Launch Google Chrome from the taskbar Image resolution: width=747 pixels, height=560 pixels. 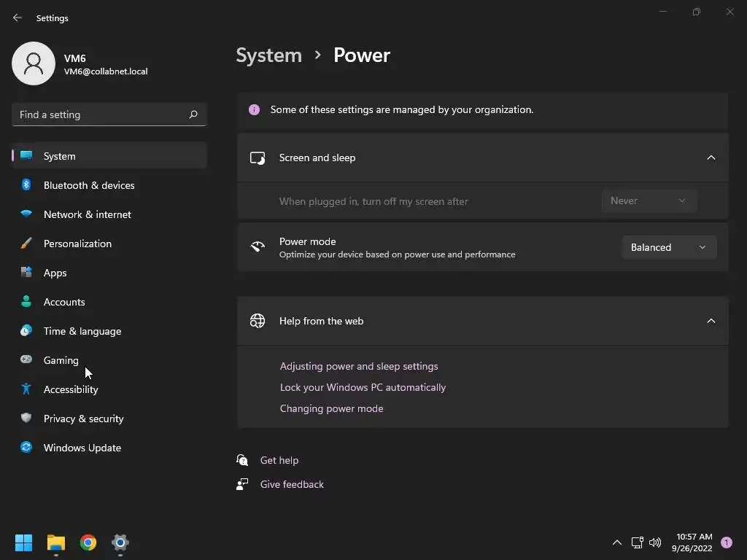click(x=88, y=542)
